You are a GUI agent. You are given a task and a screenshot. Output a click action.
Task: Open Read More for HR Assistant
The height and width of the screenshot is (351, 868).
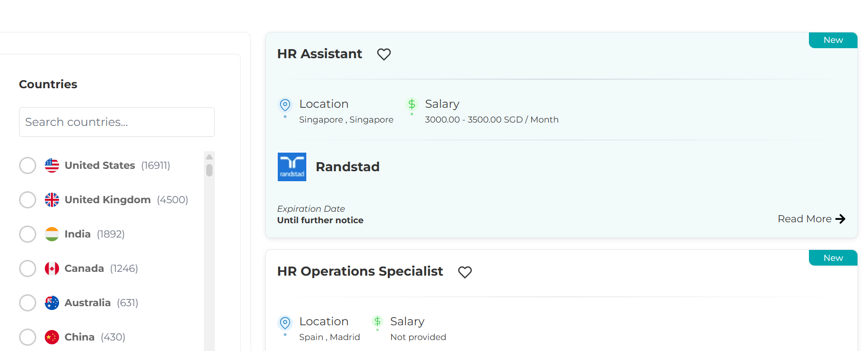point(811,219)
